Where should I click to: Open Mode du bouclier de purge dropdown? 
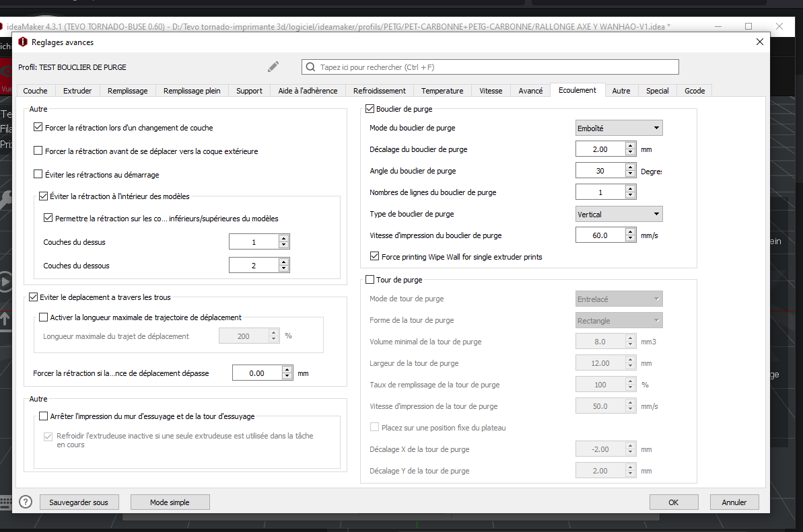click(619, 128)
